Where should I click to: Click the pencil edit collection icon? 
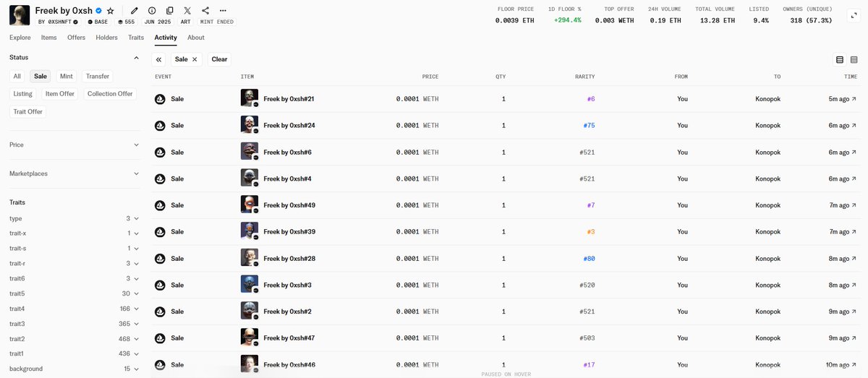coord(134,11)
